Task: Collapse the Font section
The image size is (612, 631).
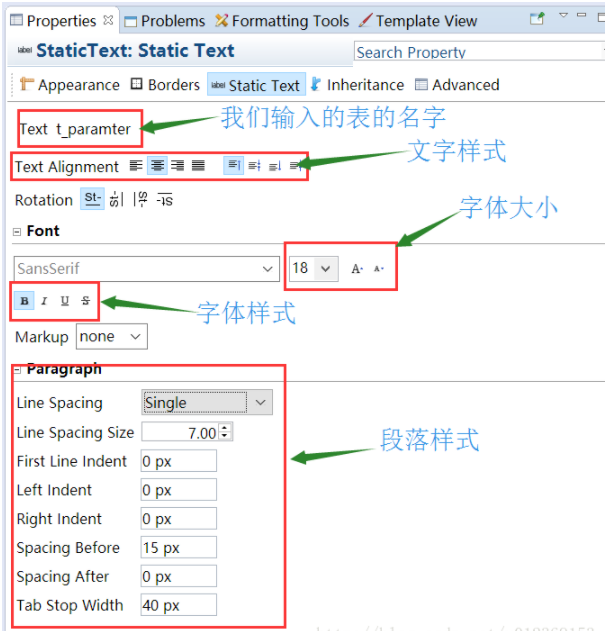Action: 17,232
